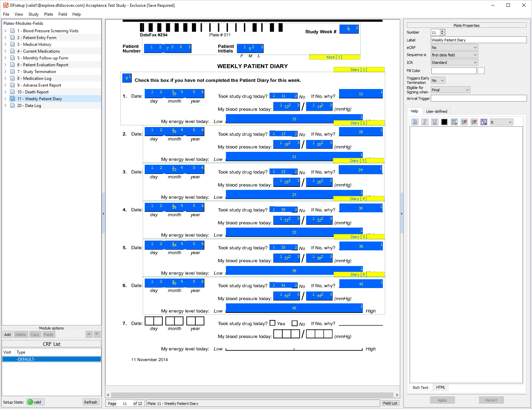Screen dimensions: 532x409
Task: Open the Plate menu
Action: click(x=49, y=14)
